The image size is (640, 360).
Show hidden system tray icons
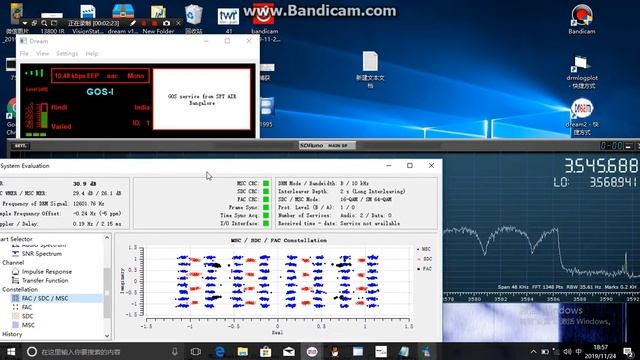(x=533, y=351)
